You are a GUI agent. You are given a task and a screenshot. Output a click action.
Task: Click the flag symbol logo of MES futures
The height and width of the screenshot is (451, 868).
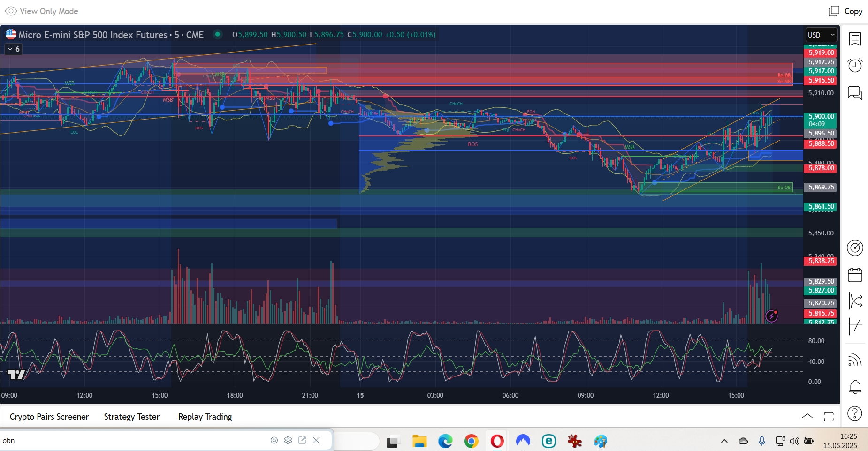point(11,34)
